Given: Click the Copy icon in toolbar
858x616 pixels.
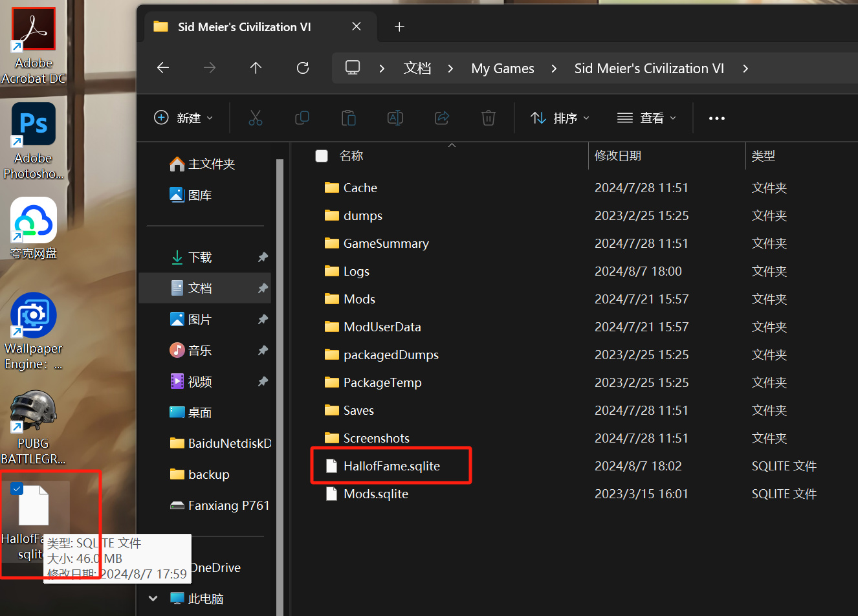Looking at the screenshot, I should tap(302, 118).
